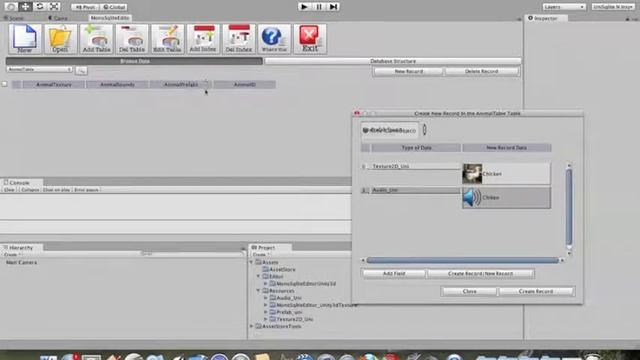The width and height of the screenshot is (640, 360).
Task: Collapse the Assets folder
Action: click(x=251, y=262)
